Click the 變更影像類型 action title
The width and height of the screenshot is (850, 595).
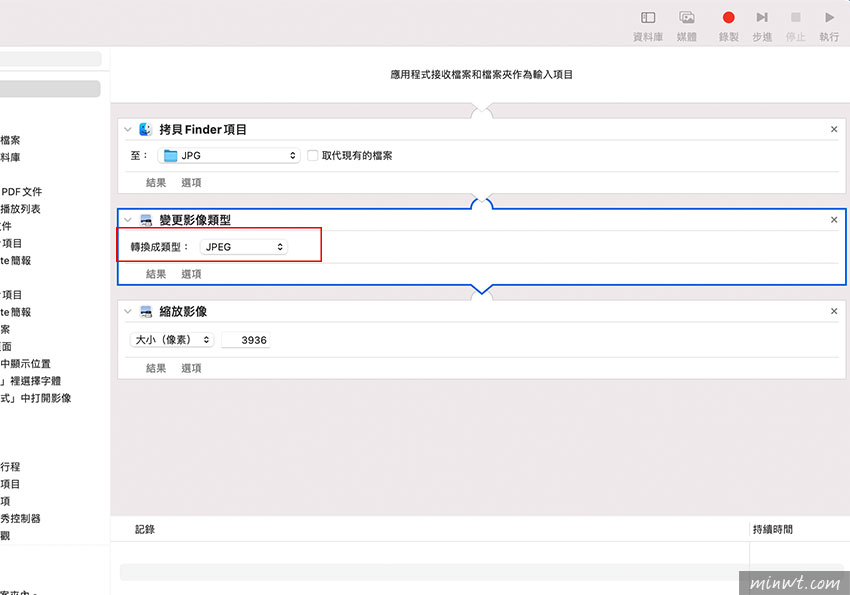195,220
